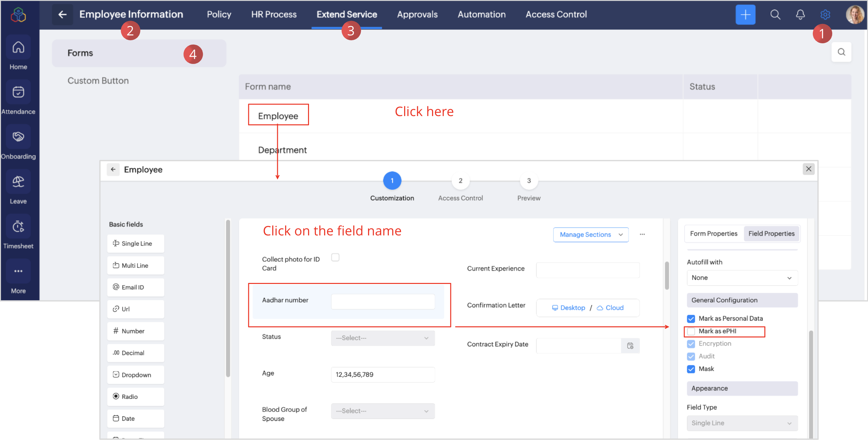Open the Employee form row
The width and height of the screenshot is (868, 440).
[278, 116]
